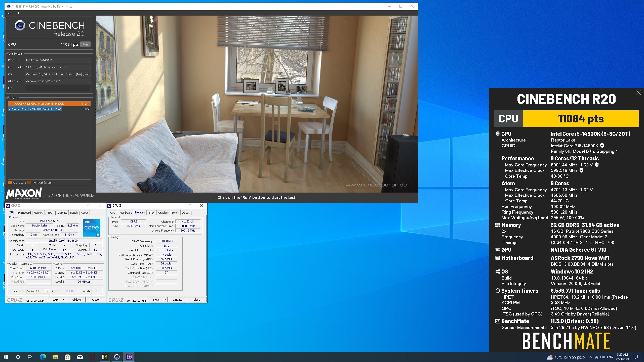This screenshot has height=362, width=644.
Task: Click the GPU card icon in BenchMate panel
Action: point(498,250)
